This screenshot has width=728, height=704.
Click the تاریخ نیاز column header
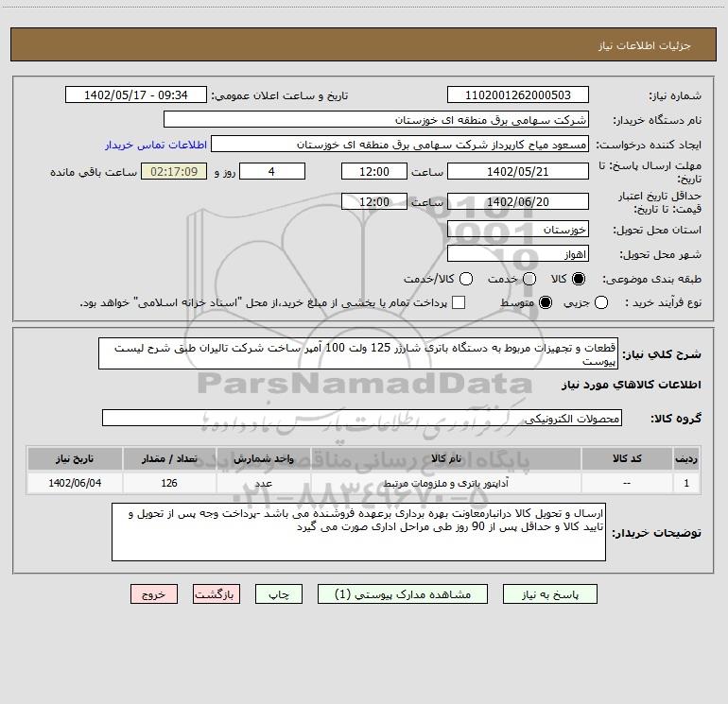pos(75,458)
